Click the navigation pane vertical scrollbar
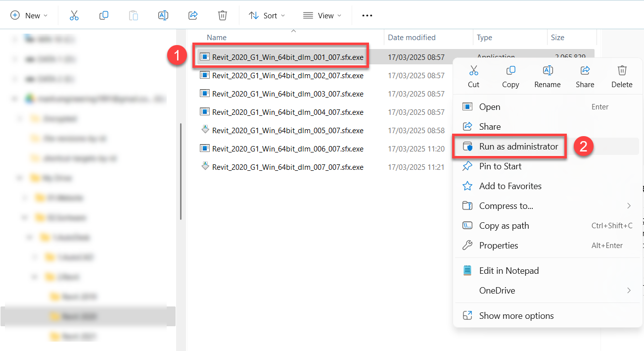Image resolution: width=644 pixels, height=351 pixels. (x=181, y=171)
